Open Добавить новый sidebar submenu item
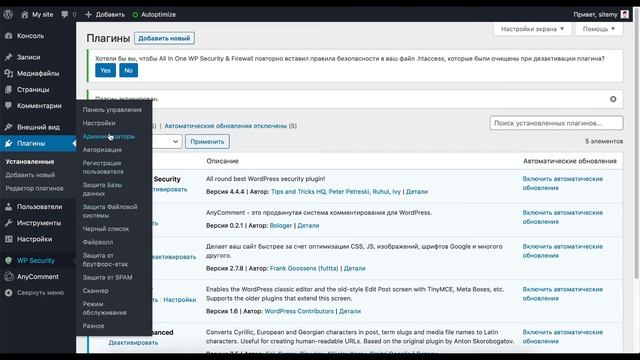This screenshot has height=360, width=640. 30,175
